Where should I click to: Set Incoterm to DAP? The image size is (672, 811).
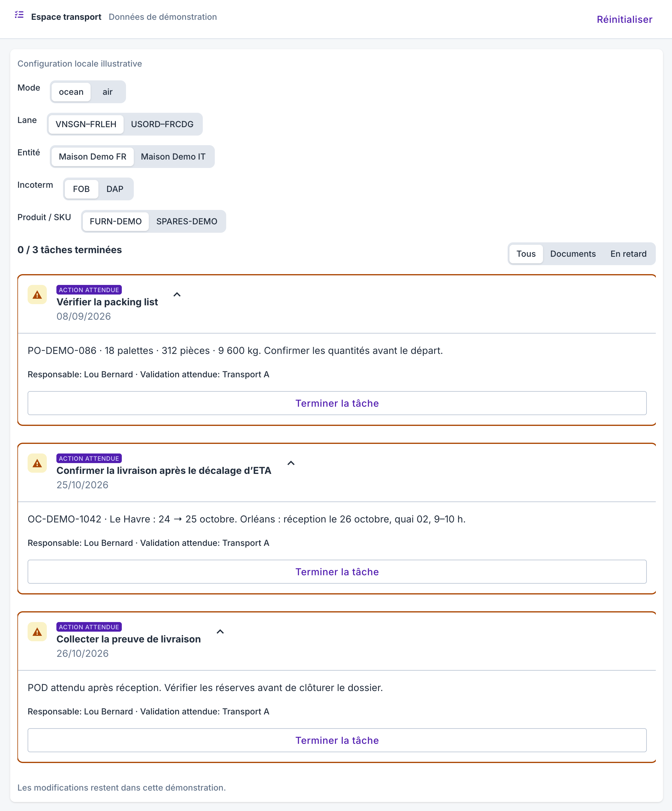(x=115, y=189)
